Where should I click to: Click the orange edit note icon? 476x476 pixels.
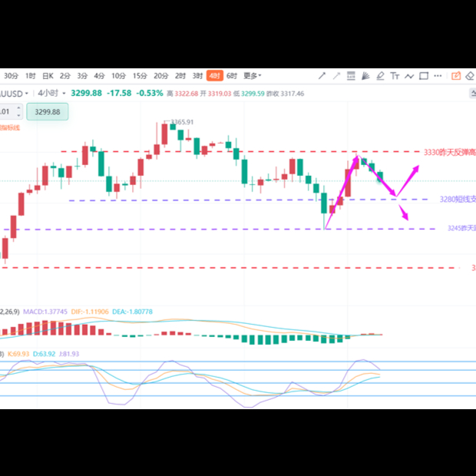click(456, 76)
